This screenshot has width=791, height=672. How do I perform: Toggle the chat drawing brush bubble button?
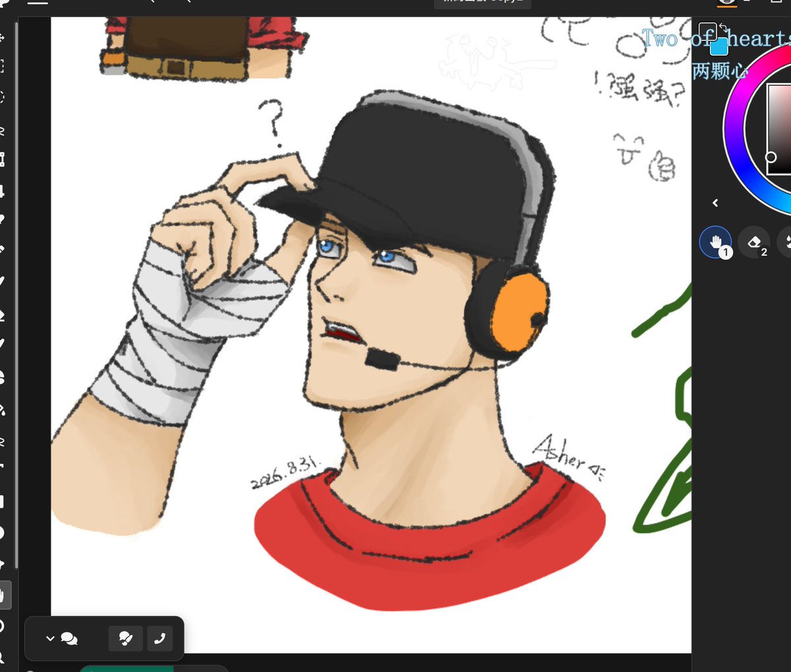pos(125,638)
